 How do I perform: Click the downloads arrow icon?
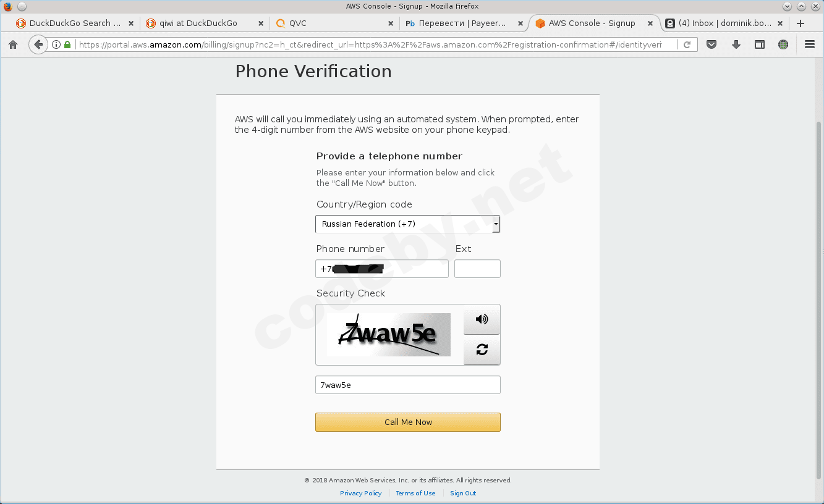735,44
